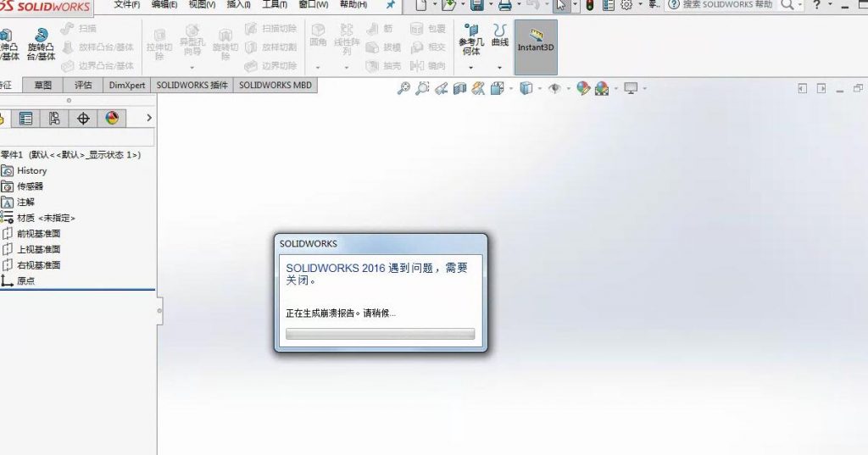Select the Intersect (相交) tool
This screenshot has height=455, width=868.
point(428,47)
